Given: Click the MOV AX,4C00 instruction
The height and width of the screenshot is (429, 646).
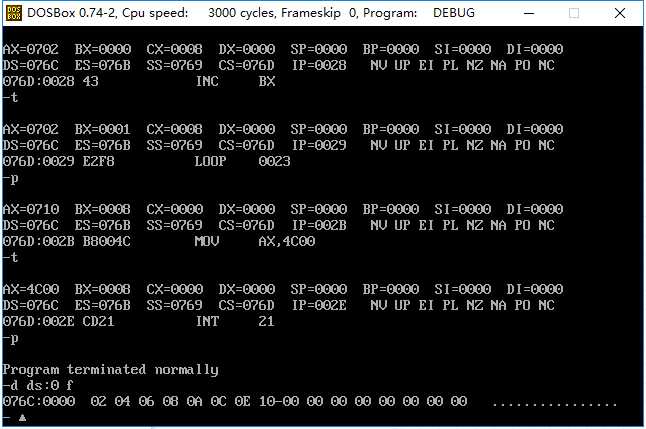Looking at the screenshot, I should [255, 241].
